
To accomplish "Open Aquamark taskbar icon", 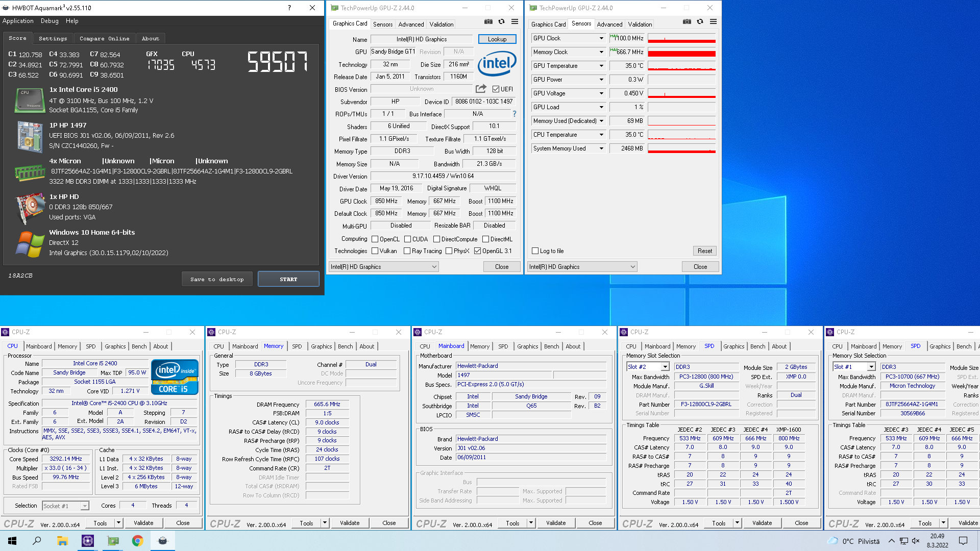I will 163,541.
